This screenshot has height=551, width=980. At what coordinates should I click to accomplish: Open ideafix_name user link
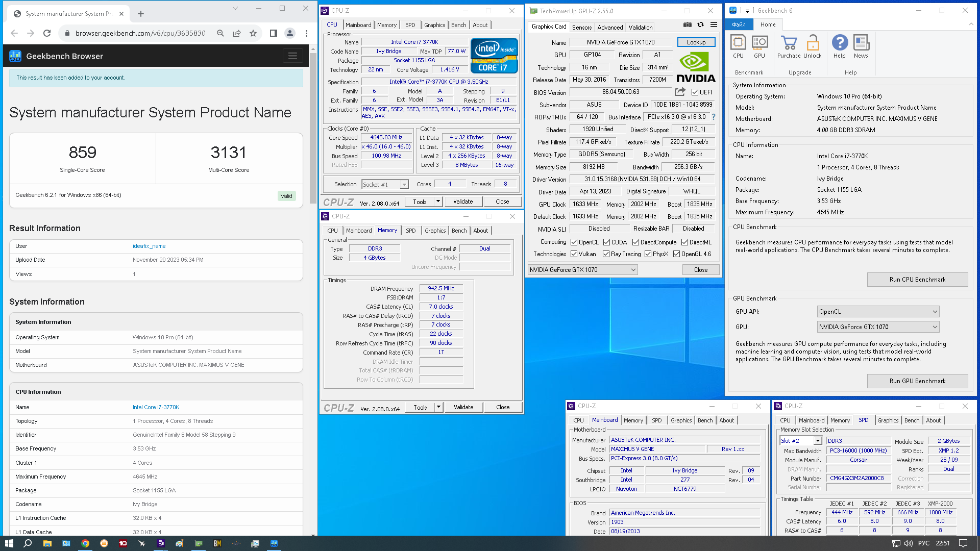click(x=149, y=246)
